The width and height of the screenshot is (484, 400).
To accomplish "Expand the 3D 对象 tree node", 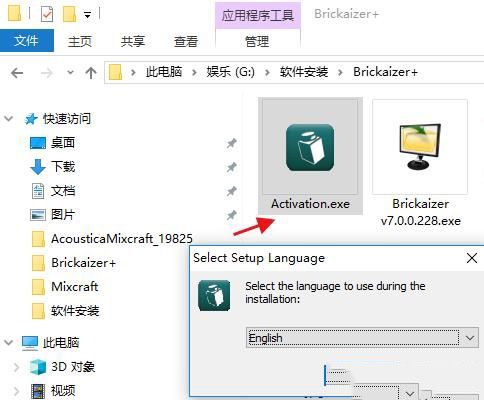I will [x=16, y=367].
